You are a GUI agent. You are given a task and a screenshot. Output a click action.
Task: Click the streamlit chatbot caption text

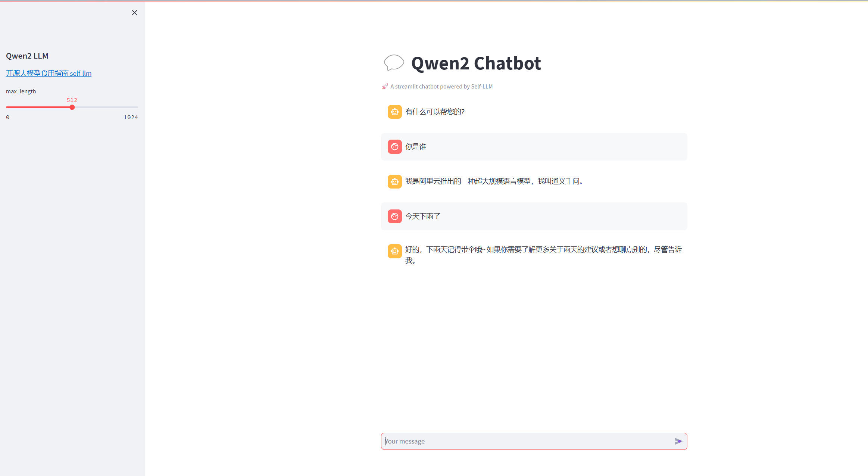[441, 87]
